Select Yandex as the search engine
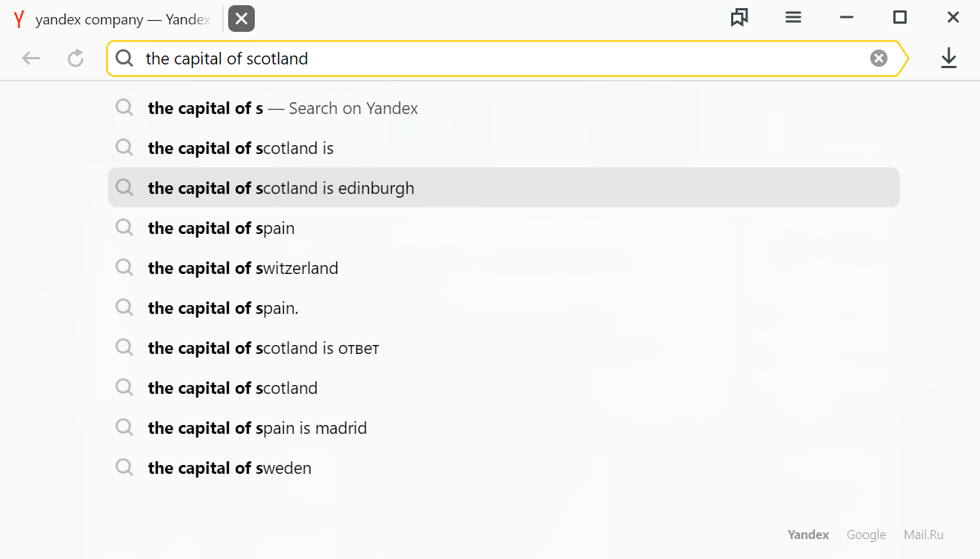This screenshot has height=559, width=980. point(808,535)
